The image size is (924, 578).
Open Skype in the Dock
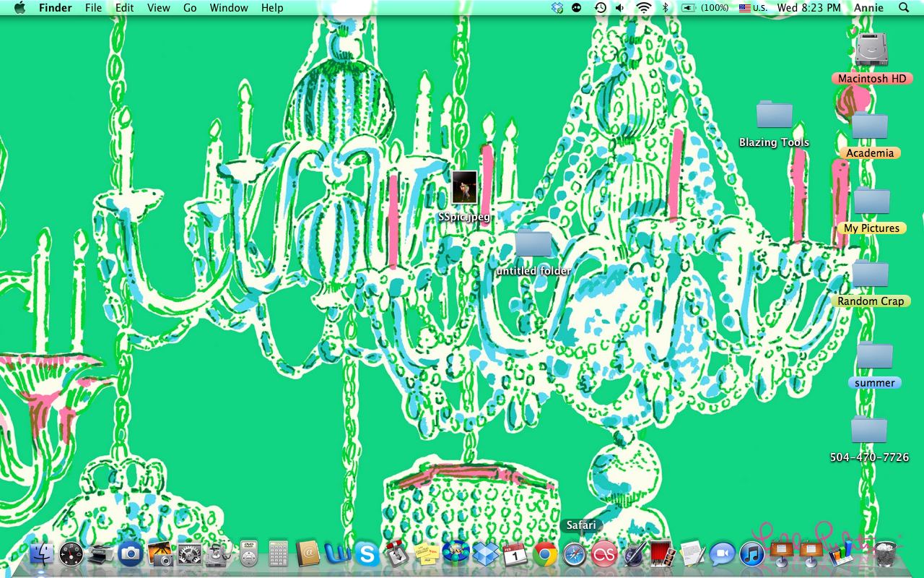point(367,555)
